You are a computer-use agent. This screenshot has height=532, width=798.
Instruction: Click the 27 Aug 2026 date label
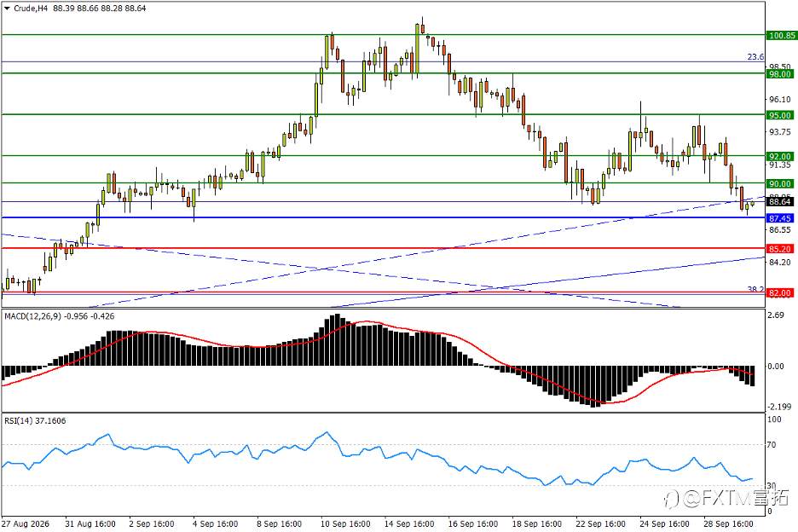[x=26, y=523]
